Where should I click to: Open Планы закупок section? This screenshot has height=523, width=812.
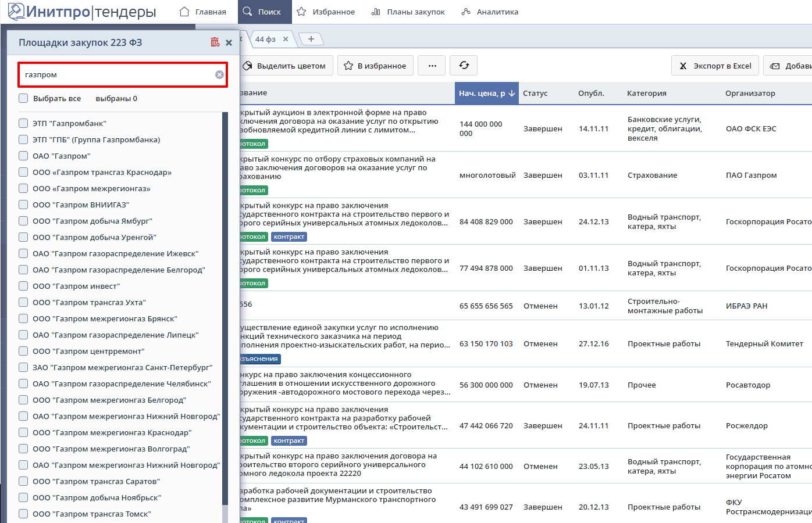408,12
